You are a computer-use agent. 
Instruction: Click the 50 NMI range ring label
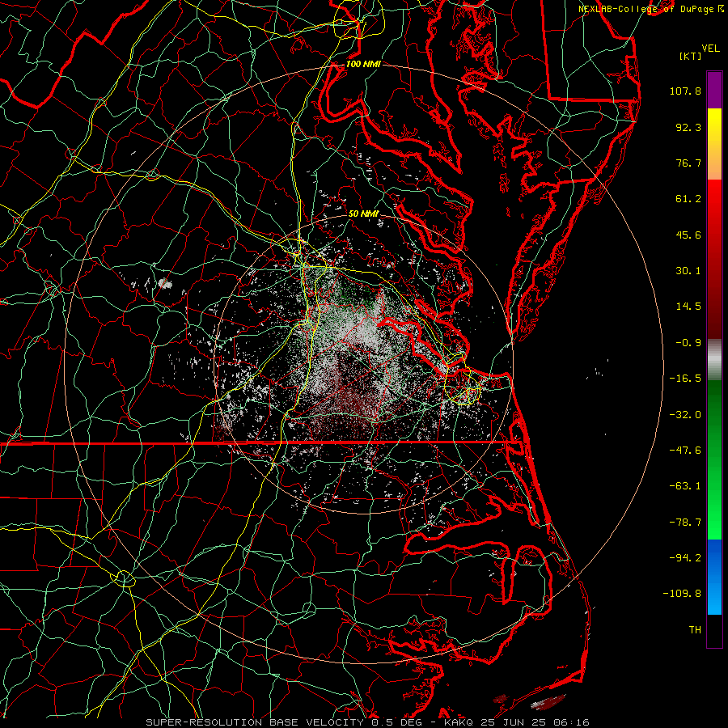(x=363, y=214)
